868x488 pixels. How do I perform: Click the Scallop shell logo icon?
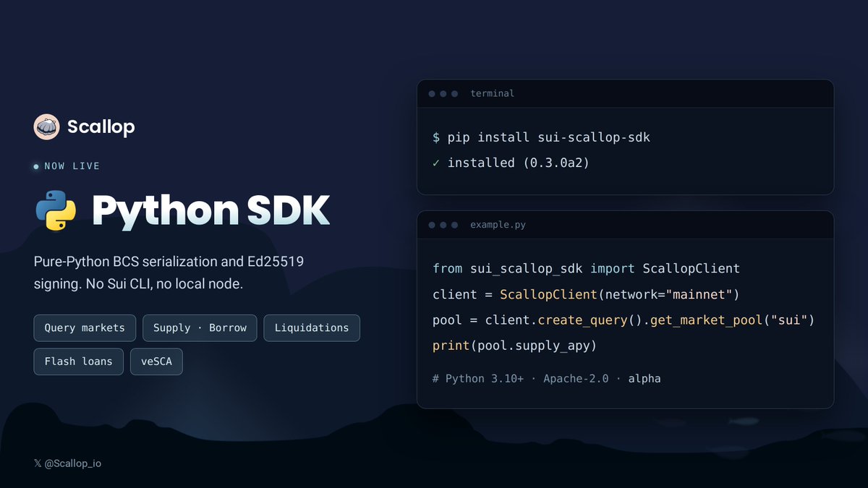(46, 127)
